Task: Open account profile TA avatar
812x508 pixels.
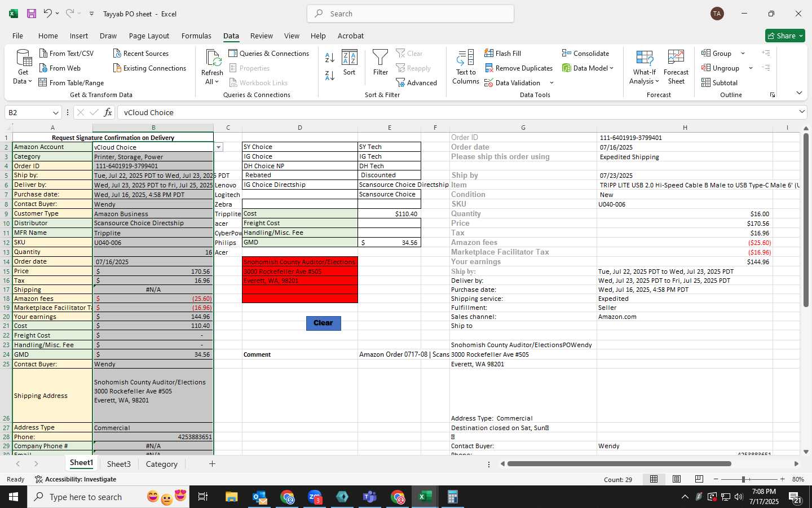Action: pos(717,14)
